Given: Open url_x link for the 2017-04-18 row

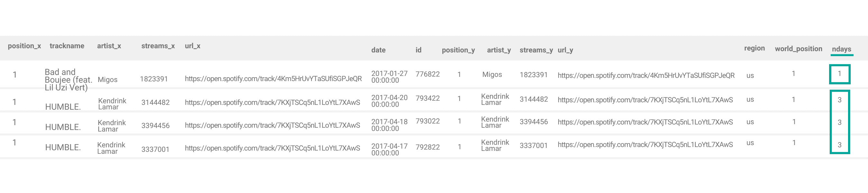Looking at the screenshot, I should [x=272, y=125].
